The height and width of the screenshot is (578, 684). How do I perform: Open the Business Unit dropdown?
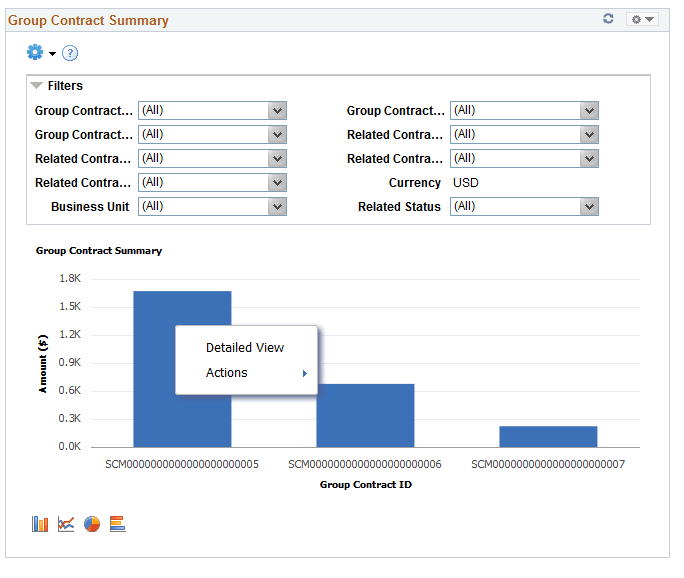212,207
